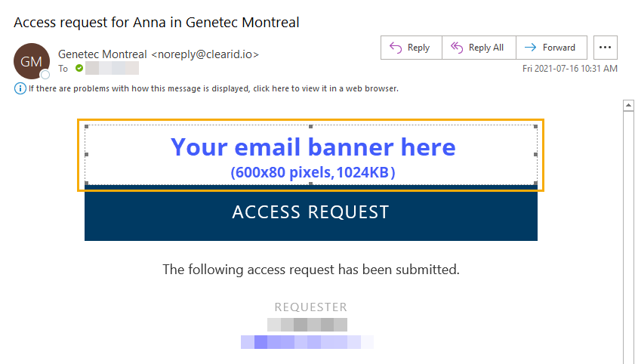The width and height of the screenshot is (635, 364).
Task: Click the GM sender avatar
Action: coord(31,62)
